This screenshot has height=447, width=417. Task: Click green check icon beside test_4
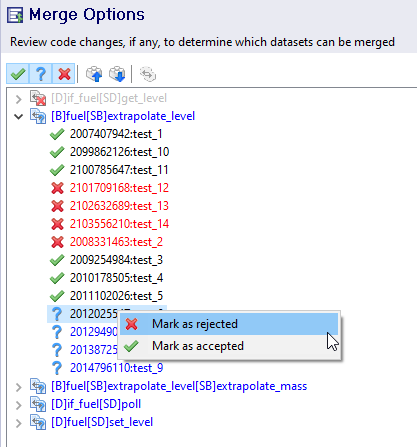[x=57, y=278]
